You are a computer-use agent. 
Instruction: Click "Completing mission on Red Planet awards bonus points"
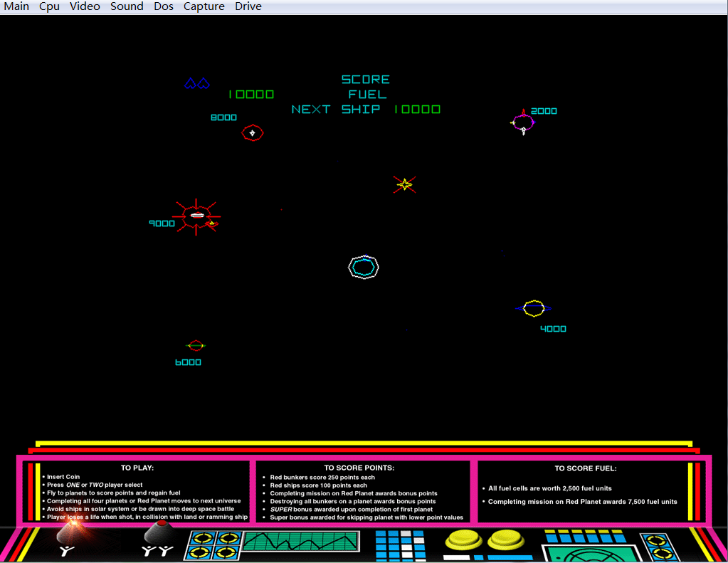(354, 493)
